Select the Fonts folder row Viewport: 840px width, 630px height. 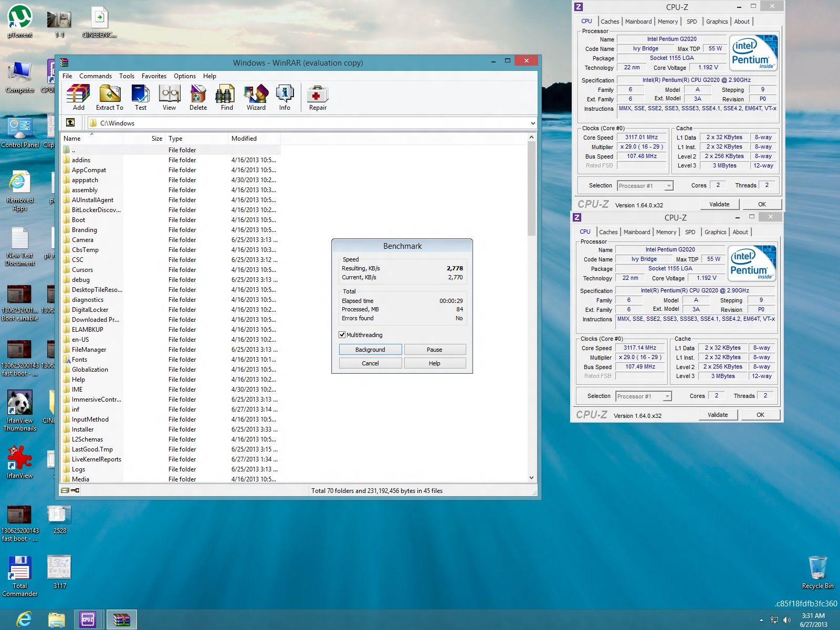coord(171,359)
